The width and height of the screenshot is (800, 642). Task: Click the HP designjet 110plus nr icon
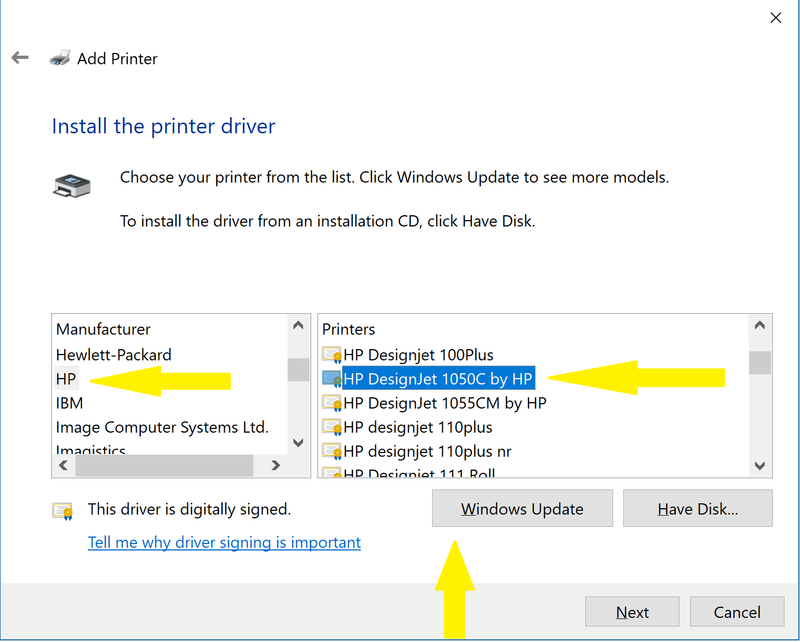pyautogui.click(x=331, y=451)
